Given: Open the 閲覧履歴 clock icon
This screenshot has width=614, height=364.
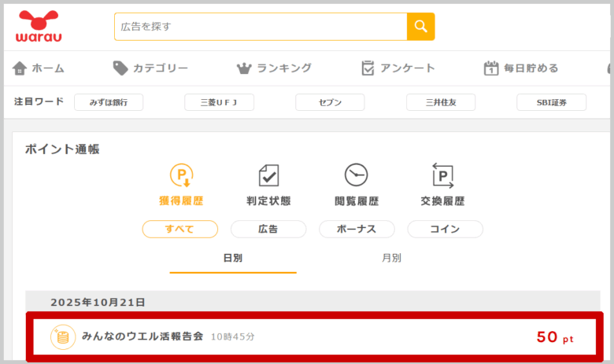Looking at the screenshot, I should click(356, 175).
